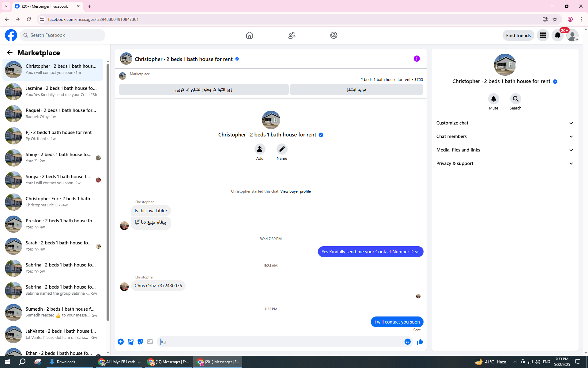Screen dimensions: 588x368
Task: Open the emoji picker in the composer
Action: [x=408, y=342]
